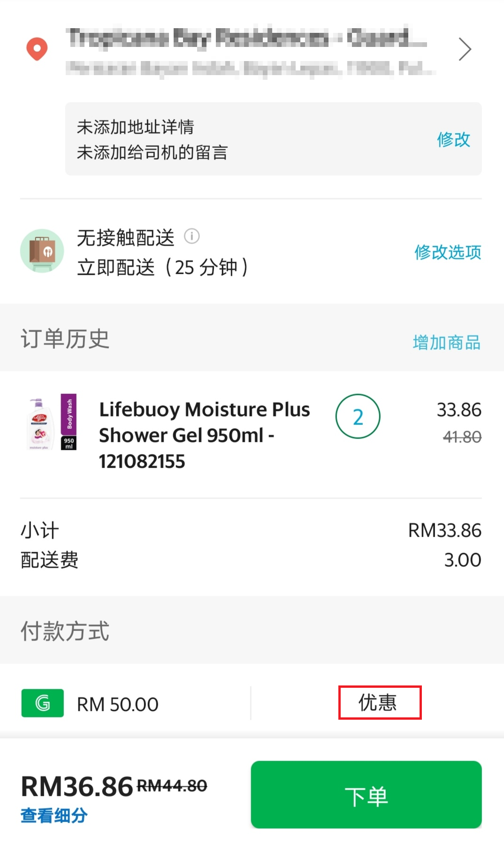Tap 修改选项 to change delivery options
The image size is (504, 846).
(x=448, y=253)
